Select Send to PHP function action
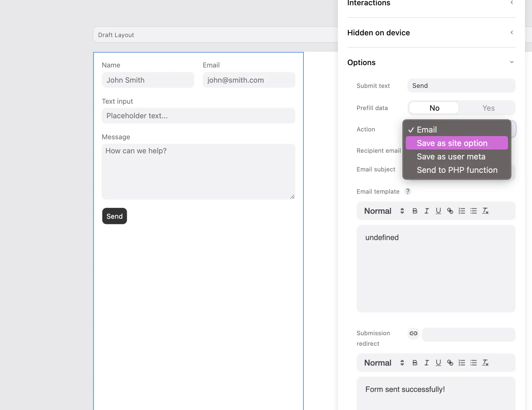This screenshot has width=532, height=410. [x=457, y=170]
